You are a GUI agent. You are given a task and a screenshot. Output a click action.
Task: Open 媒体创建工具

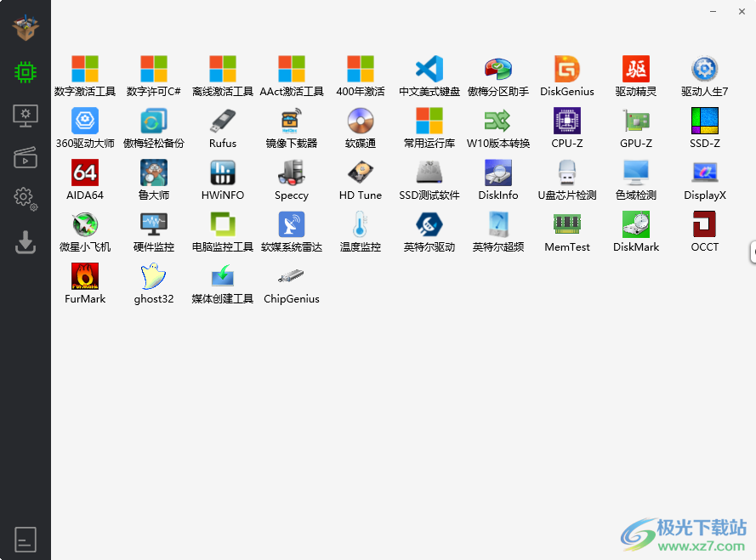click(x=223, y=276)
